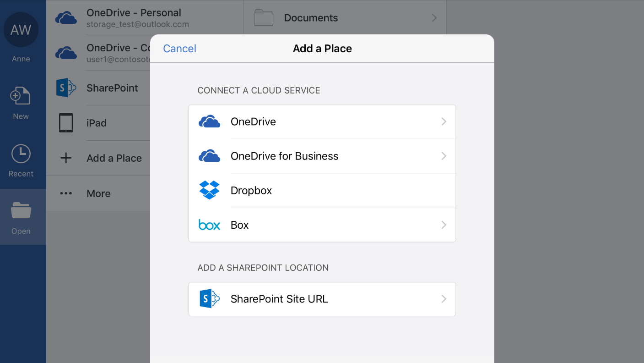Click the Open folder icon in sidebar
Screen dimensions: 644x363
point(21,211)
